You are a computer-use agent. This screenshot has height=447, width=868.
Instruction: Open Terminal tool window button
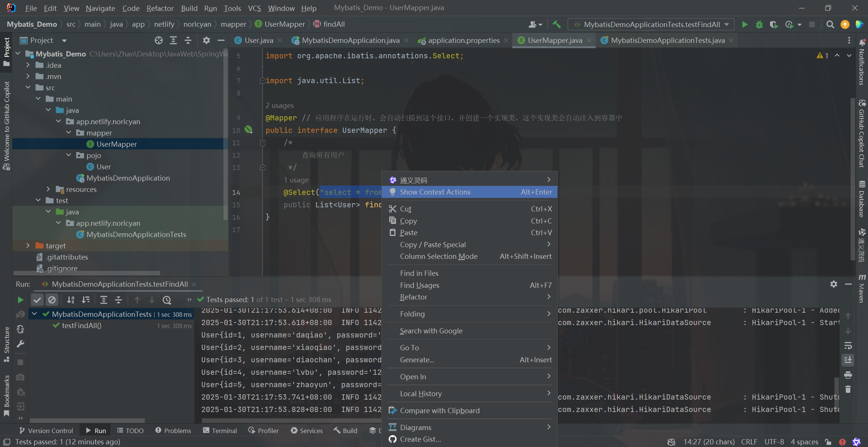point(220,430)
